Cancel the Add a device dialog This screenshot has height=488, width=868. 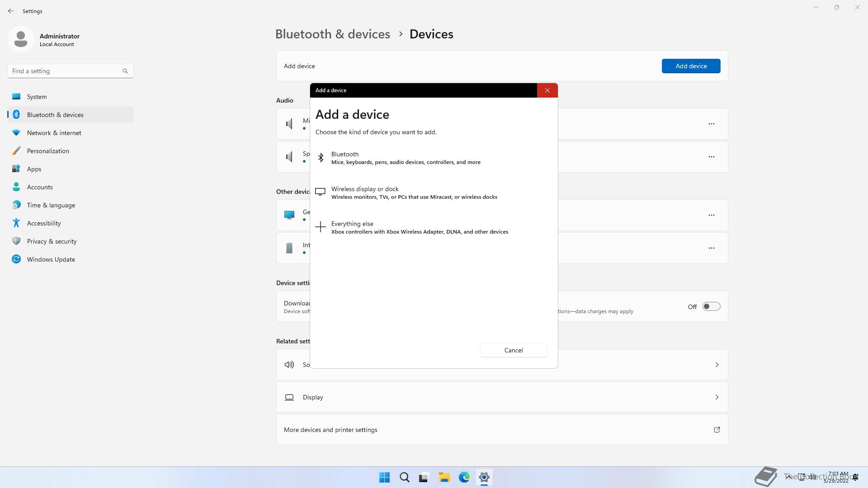tap(513, 350)
